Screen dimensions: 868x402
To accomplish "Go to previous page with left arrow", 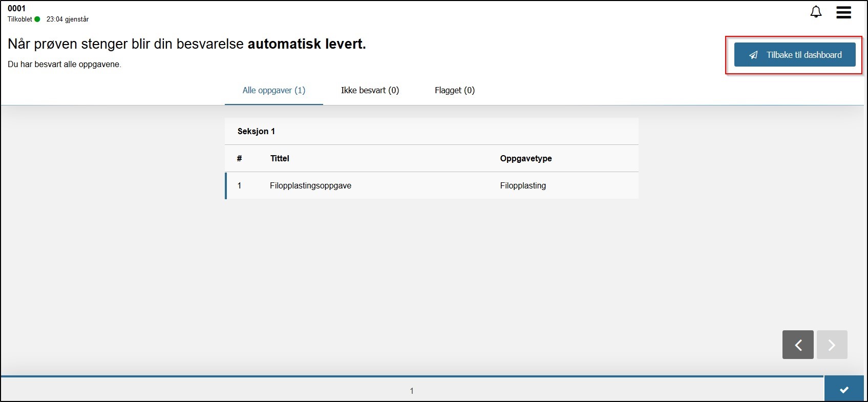I will click(x=798, y=345).
